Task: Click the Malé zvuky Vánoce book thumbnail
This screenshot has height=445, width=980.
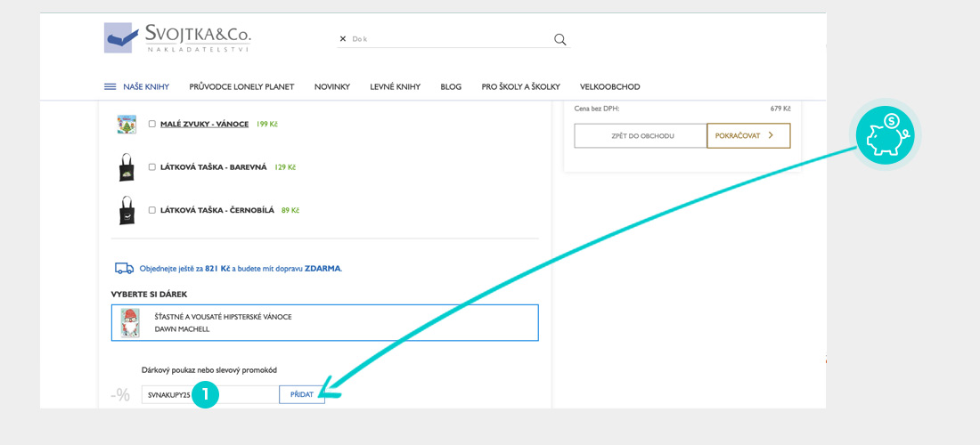Action: tap(127, 125)
